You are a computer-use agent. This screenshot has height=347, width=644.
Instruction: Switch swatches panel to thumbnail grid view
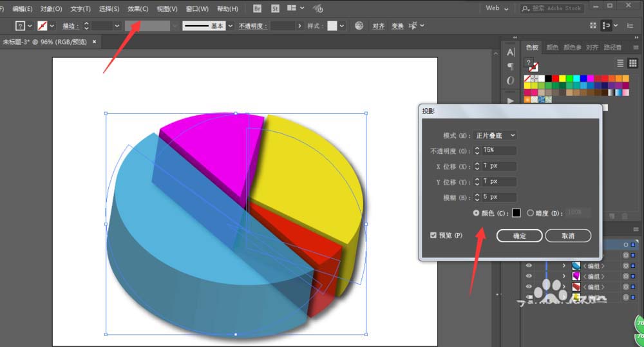[x=633, y=63]
